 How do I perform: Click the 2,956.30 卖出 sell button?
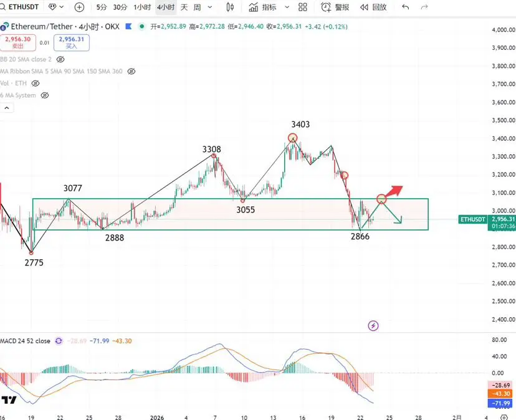[18, 42]
